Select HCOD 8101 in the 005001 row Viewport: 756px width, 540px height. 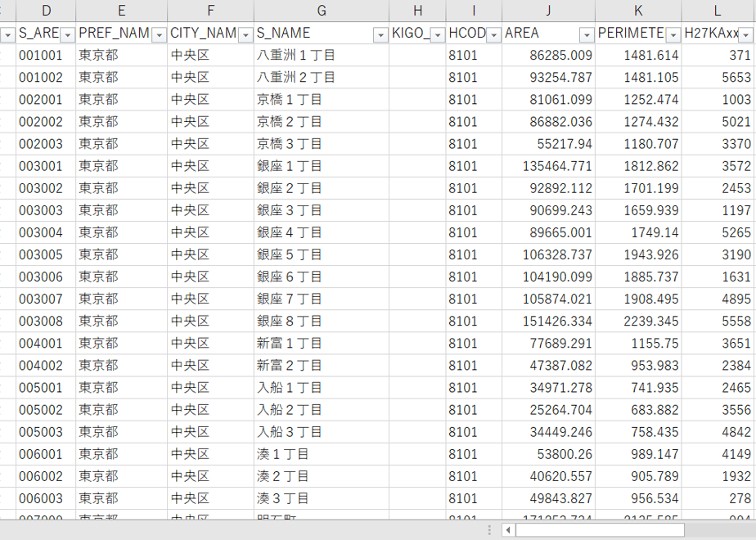474,388
